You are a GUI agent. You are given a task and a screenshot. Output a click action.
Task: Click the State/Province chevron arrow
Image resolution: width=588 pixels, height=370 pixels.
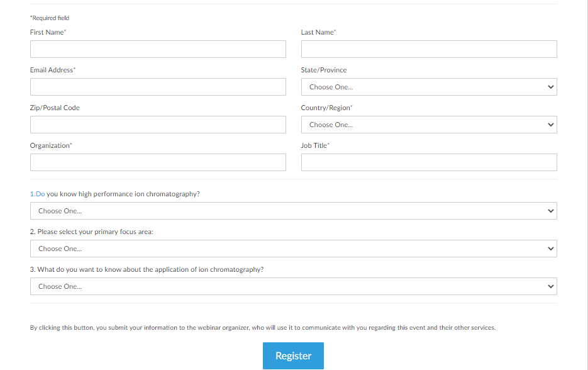pos(551,87)
